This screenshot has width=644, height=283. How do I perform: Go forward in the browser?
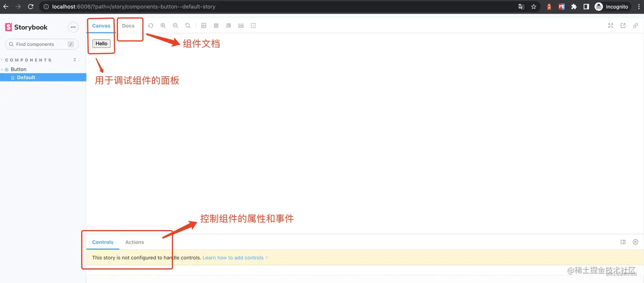pos(18,7)
